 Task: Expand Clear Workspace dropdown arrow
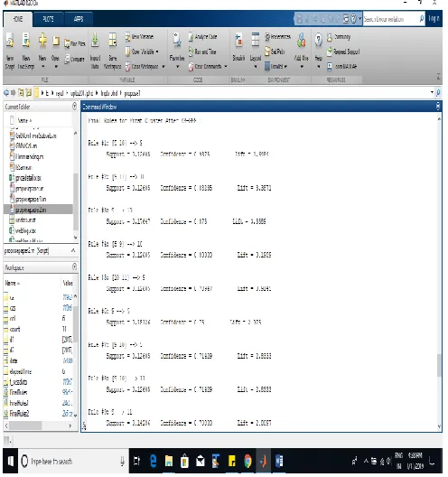click(163, 66)
